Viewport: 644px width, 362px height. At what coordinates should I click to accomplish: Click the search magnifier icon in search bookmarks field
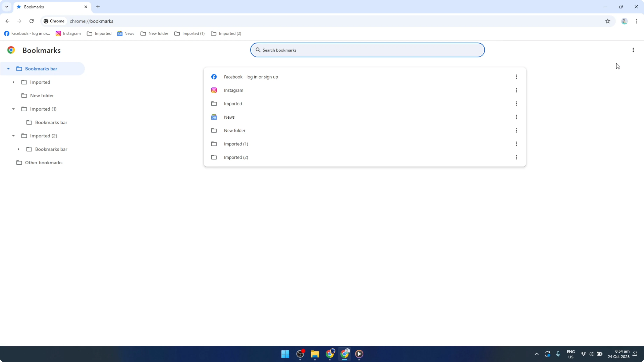[x=258, y=50]
